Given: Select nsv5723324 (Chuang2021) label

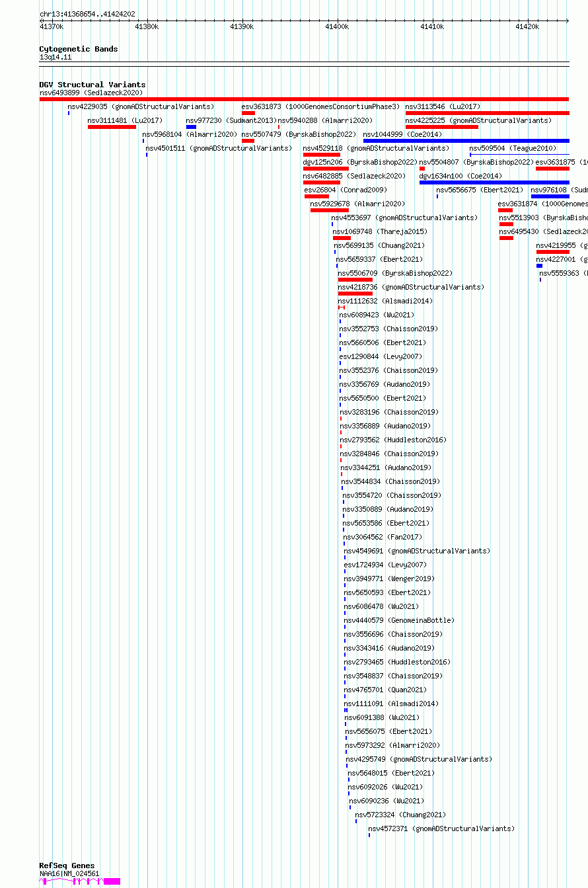Looking at the screenshot, I should [x=400, y=815].
